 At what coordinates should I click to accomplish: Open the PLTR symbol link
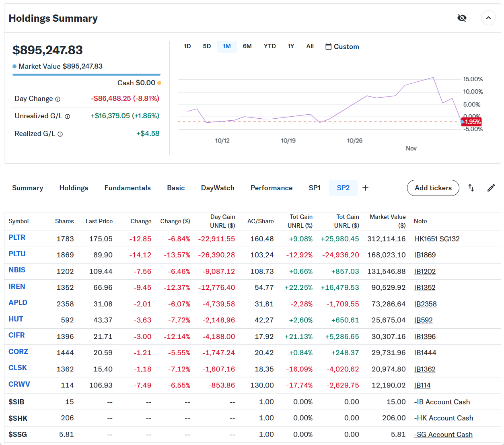(17, 237)
